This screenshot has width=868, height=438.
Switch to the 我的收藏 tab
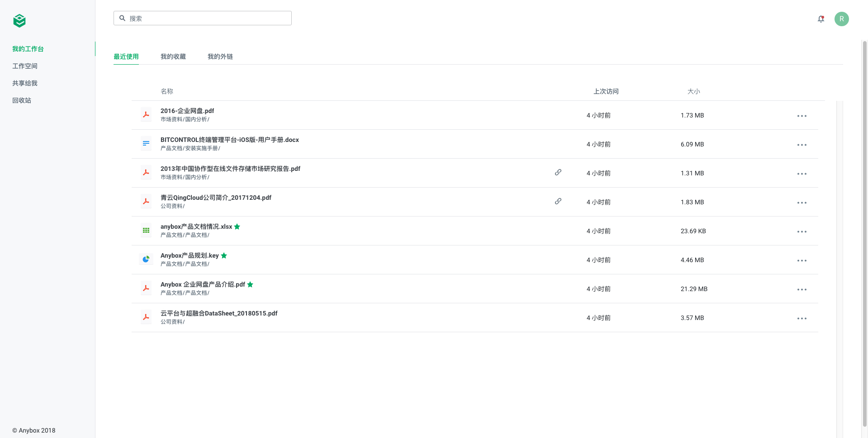(x=173, y=57)
